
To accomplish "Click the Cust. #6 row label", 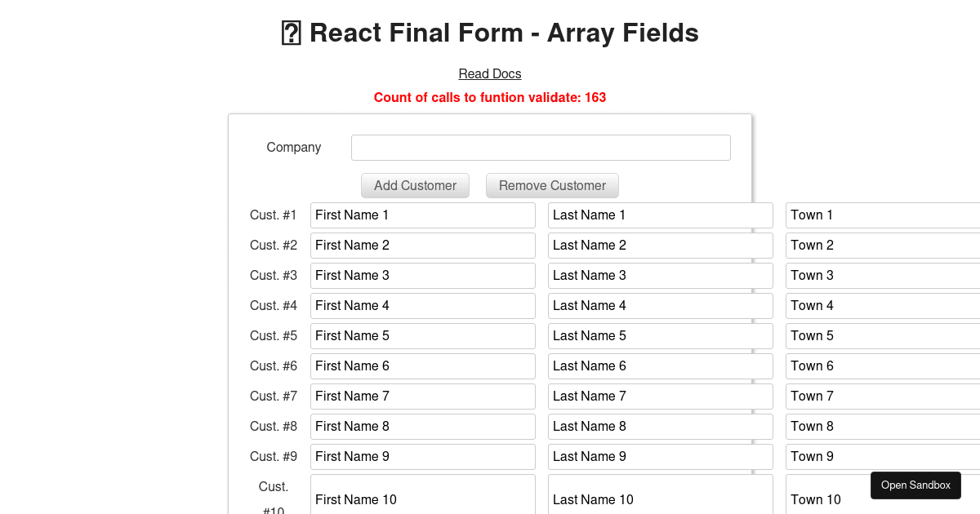I will pyautogui.click(x=274, y=366).
